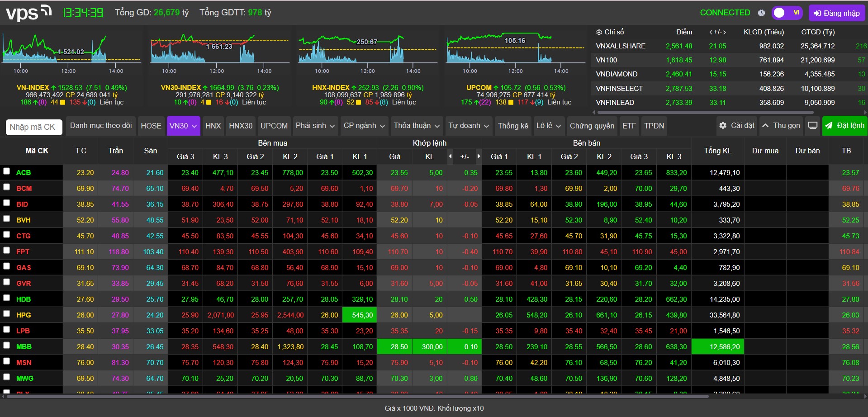Viewport: 868px width, 417px height.
Task: Click the Tổng KL column header
Action: coord(718,151)
